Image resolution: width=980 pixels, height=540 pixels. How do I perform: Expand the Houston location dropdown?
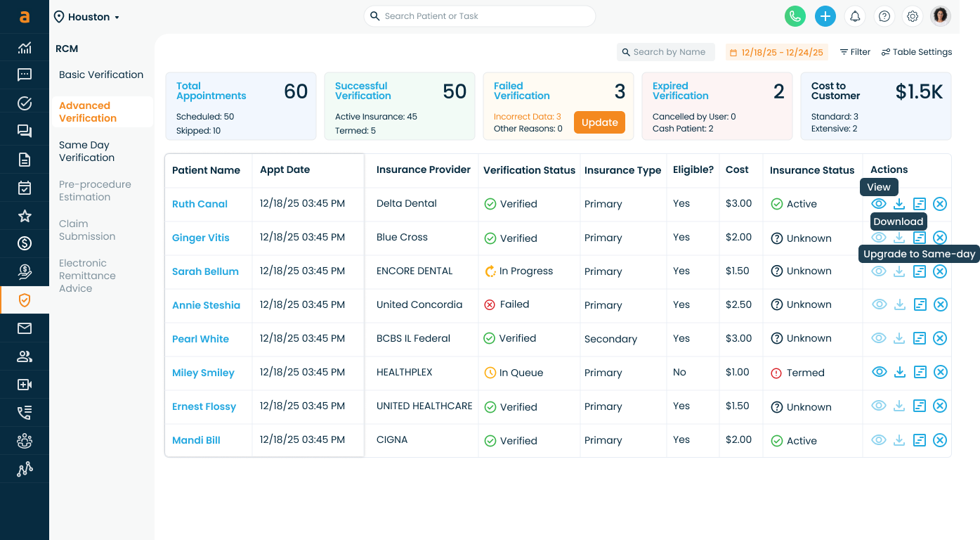point(88,17)
